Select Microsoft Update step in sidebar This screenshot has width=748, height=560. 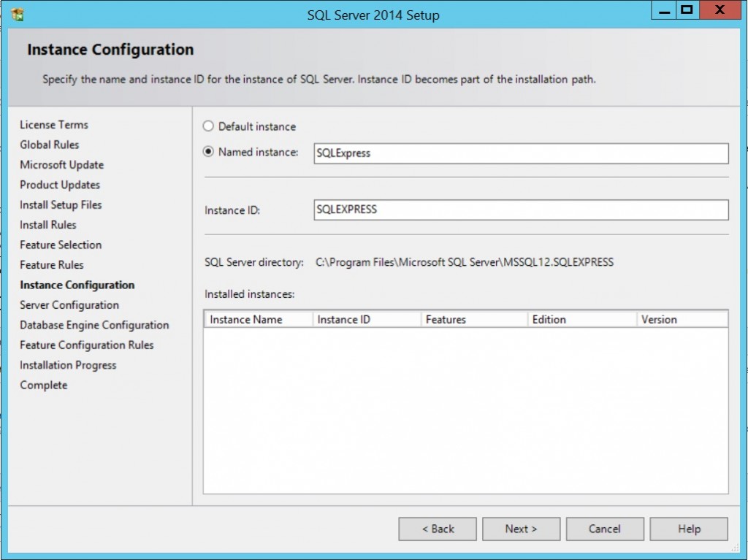[x=62, y=164]
